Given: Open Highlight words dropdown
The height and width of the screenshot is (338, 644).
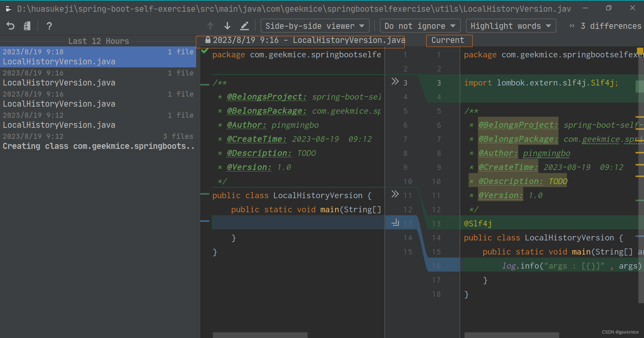Looking at the screenshot, I should pyautogui.click(x=511, y=26).
